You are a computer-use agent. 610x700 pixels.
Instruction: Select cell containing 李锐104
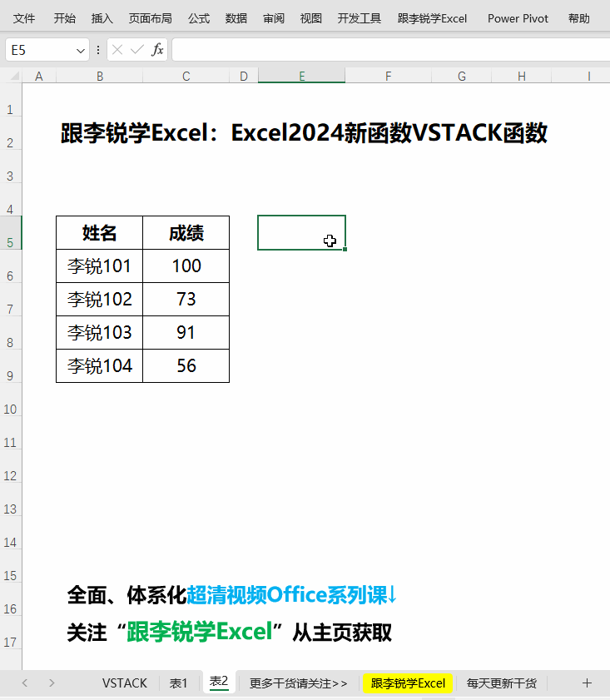click(x=100, y=366)
